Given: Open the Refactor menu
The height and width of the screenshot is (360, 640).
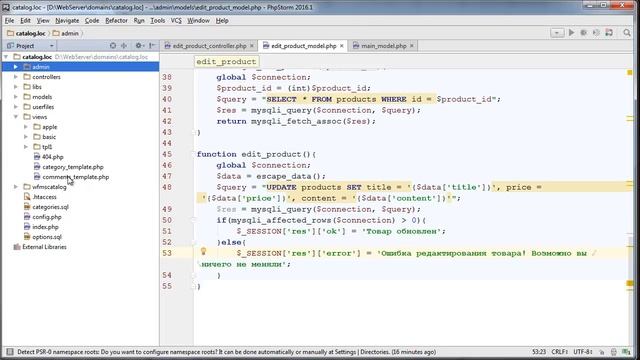Looking at the screenshot, I should click(116, 20).
